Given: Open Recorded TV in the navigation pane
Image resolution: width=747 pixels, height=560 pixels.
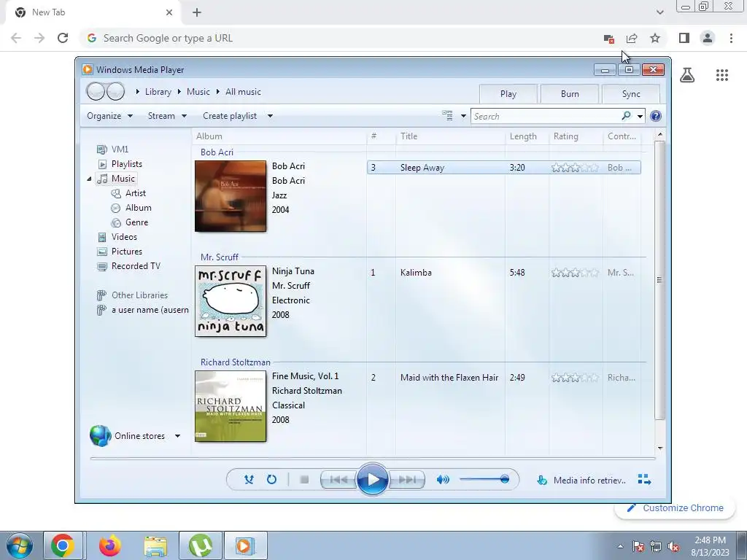Looking at the screenshot, I should [136, 266].
